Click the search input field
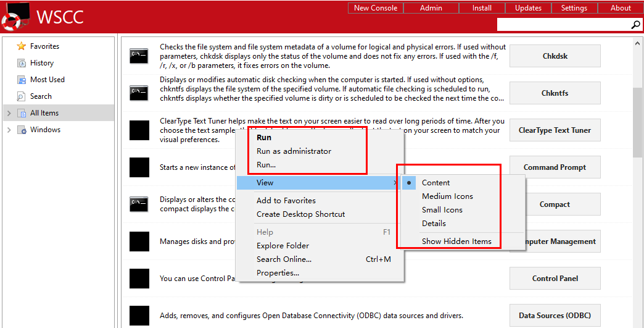The width and height of the screenshot is (644, 328). (x=564, y=25)
